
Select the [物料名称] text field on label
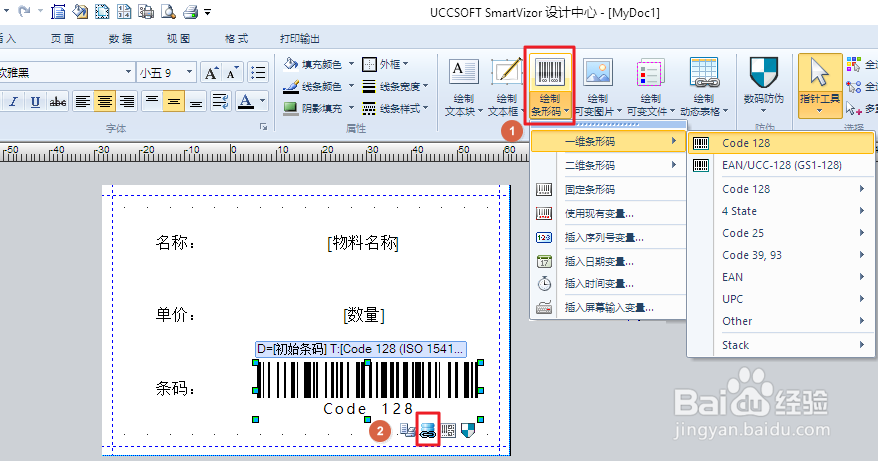coord(363,243)
